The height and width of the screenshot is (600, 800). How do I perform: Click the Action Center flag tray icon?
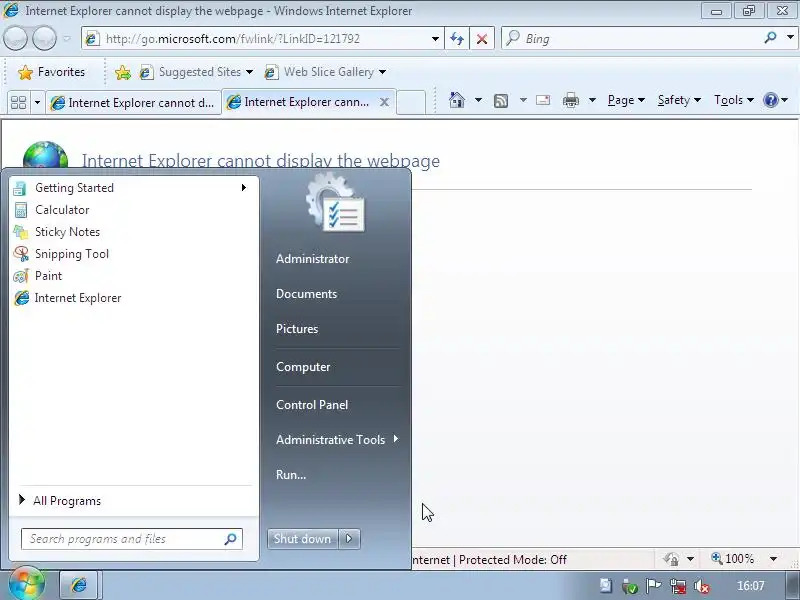click(654, 586)
